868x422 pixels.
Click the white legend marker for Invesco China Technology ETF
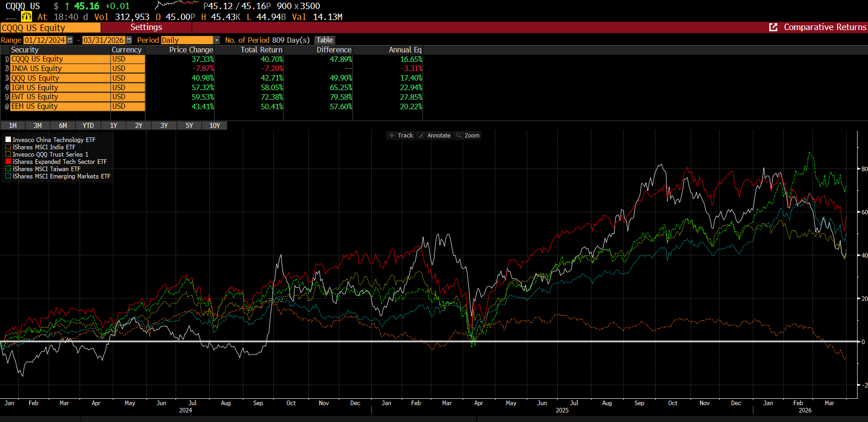pyautogui.click(x=7, y=139)
